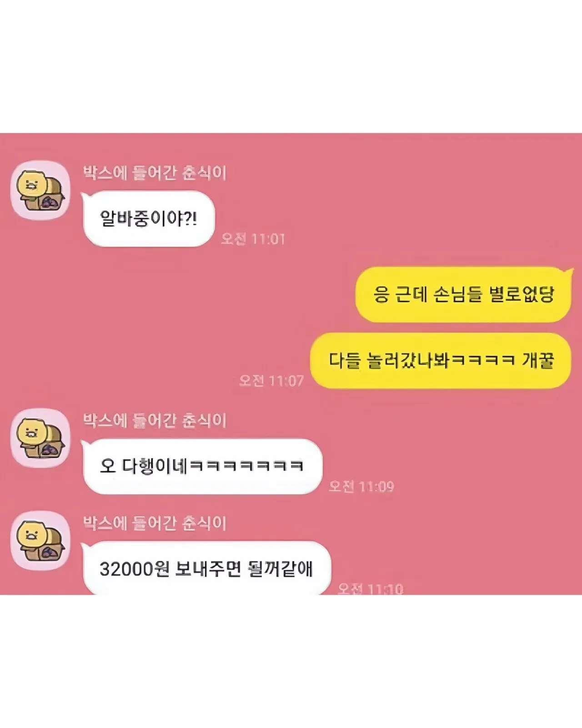Open the avatar beside the 32000원 message

[40, 541]
